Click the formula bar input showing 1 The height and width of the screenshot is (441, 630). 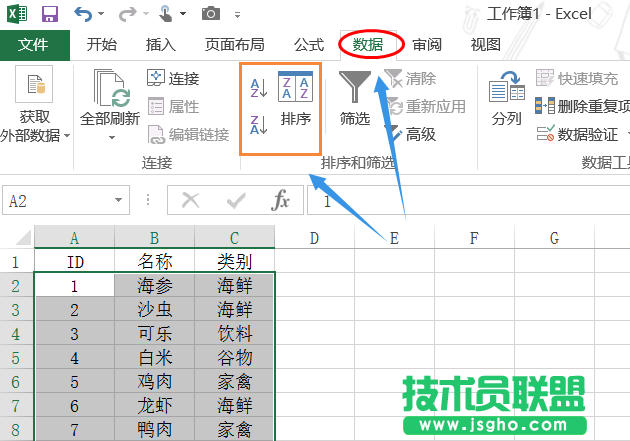coord(468,200)
